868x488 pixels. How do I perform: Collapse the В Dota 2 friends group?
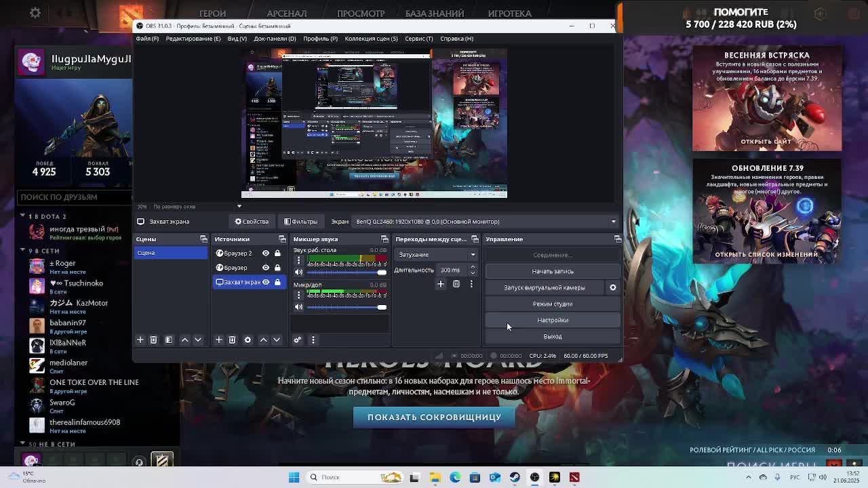point(22,216)
